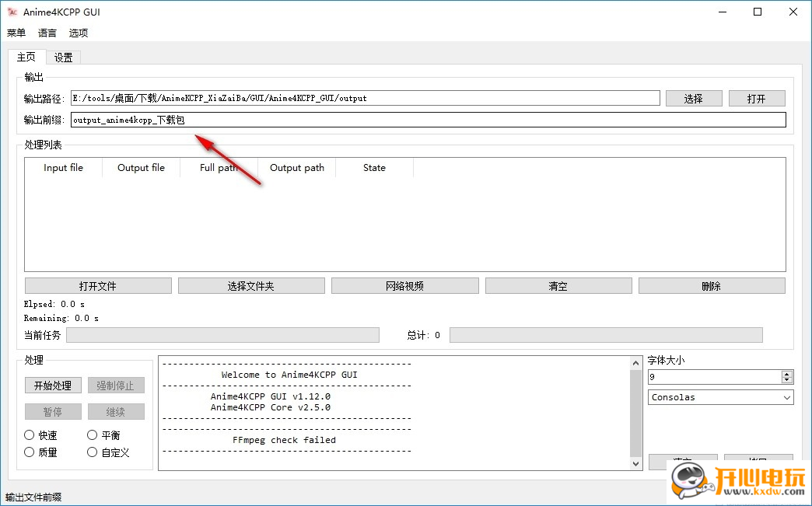Image resolution: width=812 pixels, height=506 pixels.
Task: Click 清空 to clear the list
Action: (x=558, y=286)
